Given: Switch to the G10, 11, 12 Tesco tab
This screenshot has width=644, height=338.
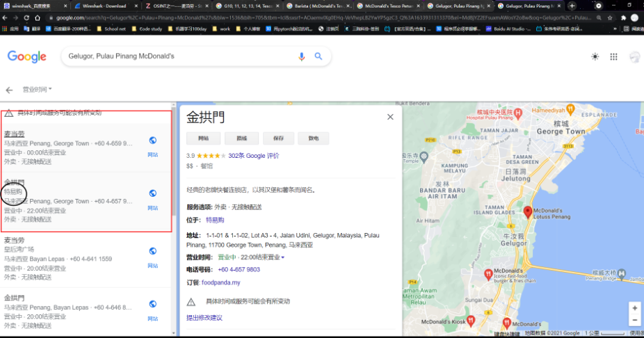Looking at the screenshot, I should pyautogui.click(x=248, y=6).
